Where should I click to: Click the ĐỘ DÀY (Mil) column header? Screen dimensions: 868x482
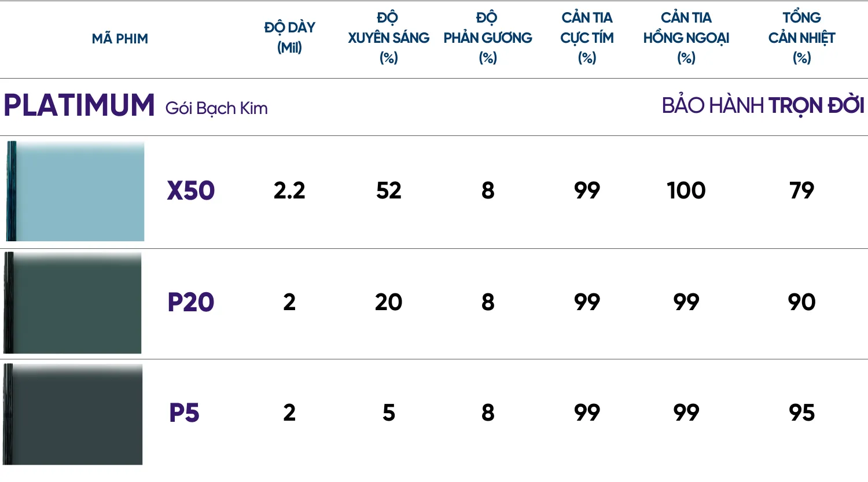[x=289, y=38]
